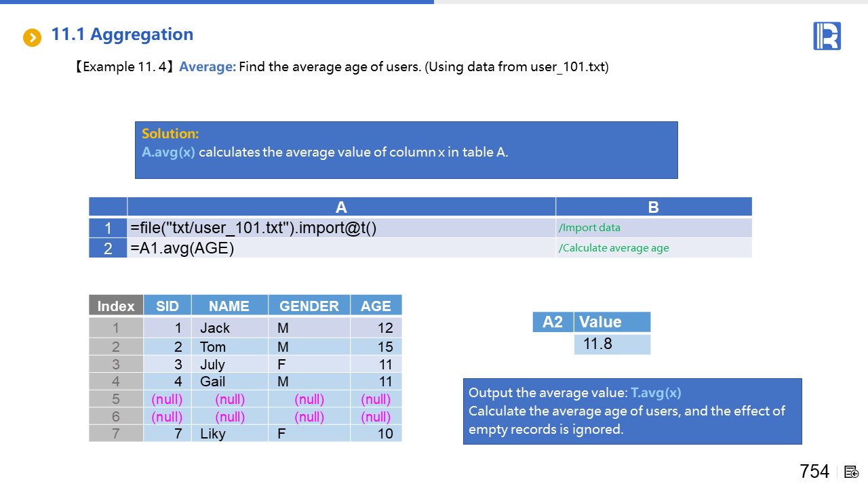Click row header 2 in the code grid
Image resolution: width=868 pixels, height=488 pixels.
pyautogui.click(x=108, y=248)
